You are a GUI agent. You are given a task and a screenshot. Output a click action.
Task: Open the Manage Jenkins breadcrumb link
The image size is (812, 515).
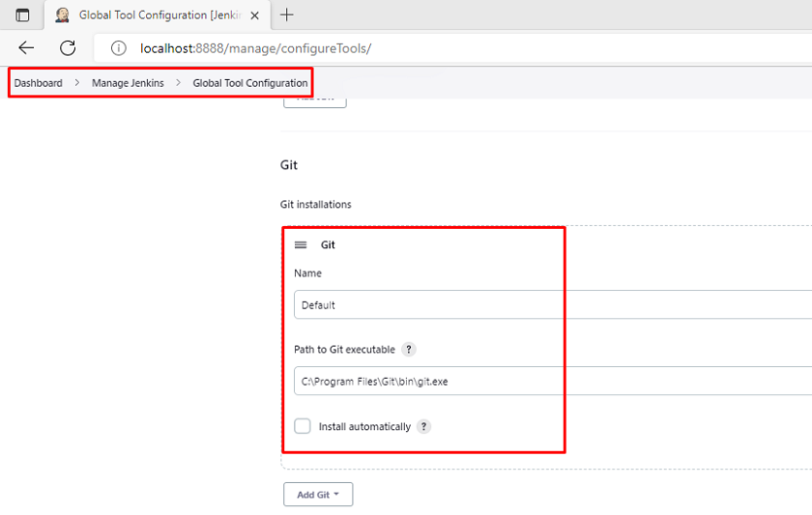point(128,83)
